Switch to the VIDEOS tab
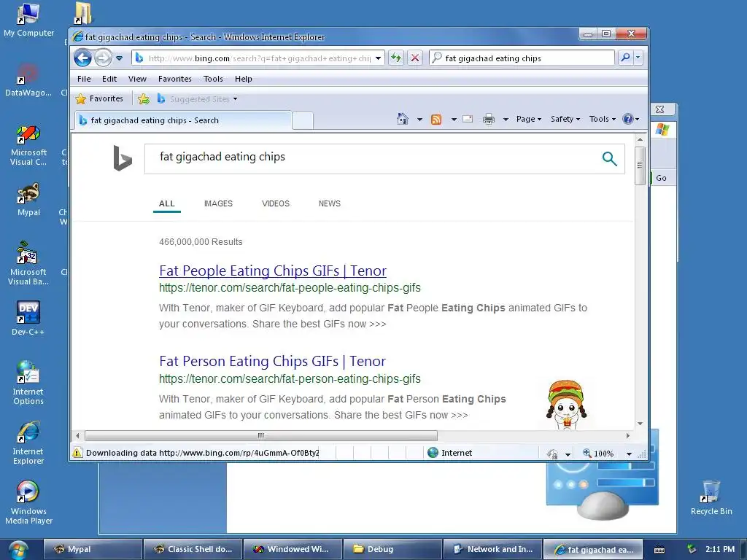This screenshot has width=747, height=560. coord(275,204)
